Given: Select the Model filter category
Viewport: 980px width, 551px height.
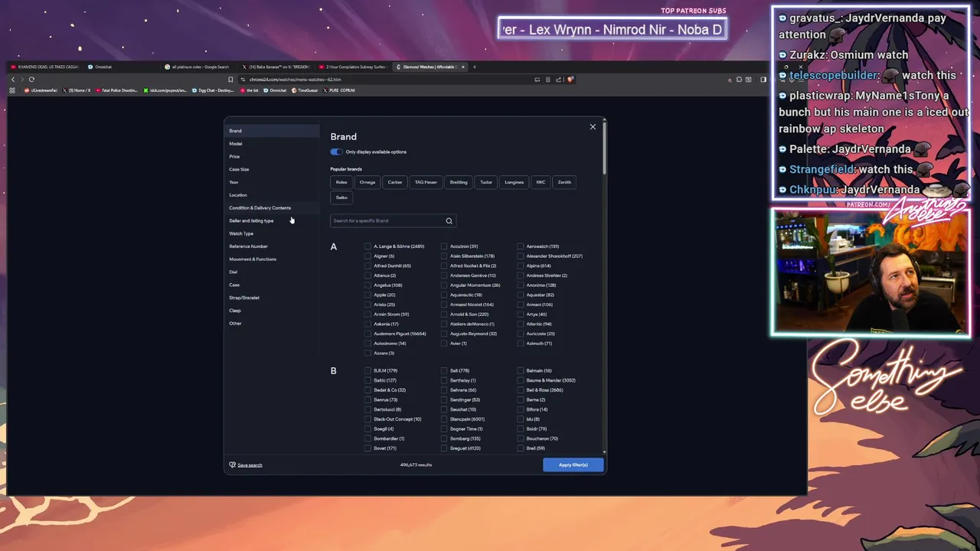Looking at the screenshot, I should coord(272,144).
